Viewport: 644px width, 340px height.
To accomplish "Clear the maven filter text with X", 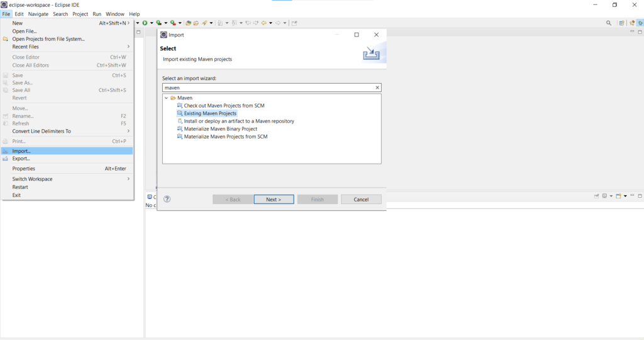I will (x=377, y=88).
